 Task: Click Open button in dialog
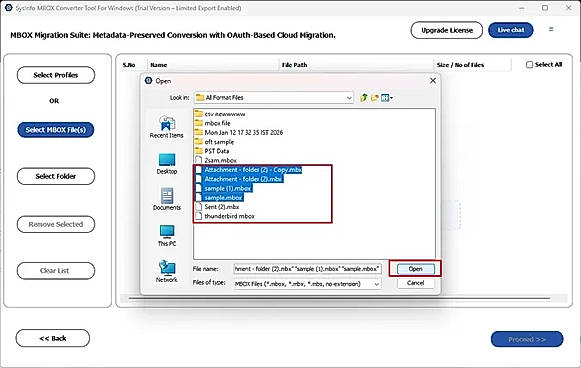[415, 269]
